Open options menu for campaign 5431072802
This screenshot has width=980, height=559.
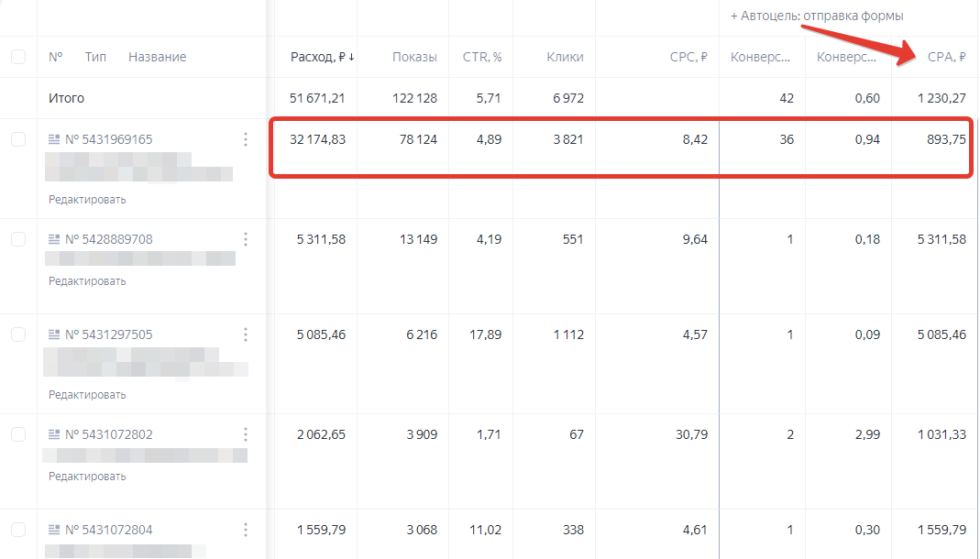pos(246,434)
